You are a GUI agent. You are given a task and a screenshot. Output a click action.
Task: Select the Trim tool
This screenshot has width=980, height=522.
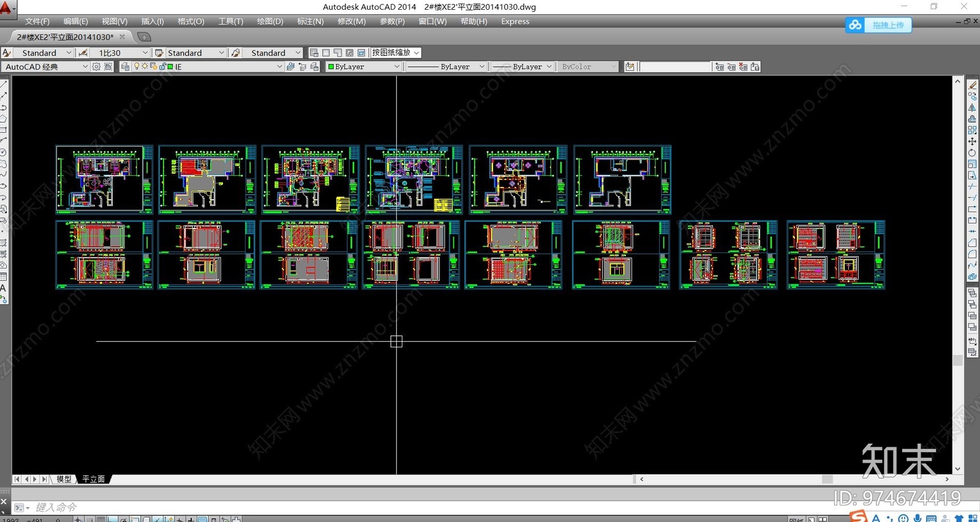[x=972, y=187]
